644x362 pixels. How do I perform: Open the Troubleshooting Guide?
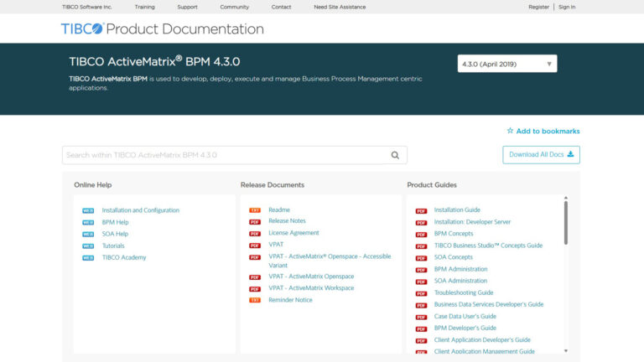464,292
